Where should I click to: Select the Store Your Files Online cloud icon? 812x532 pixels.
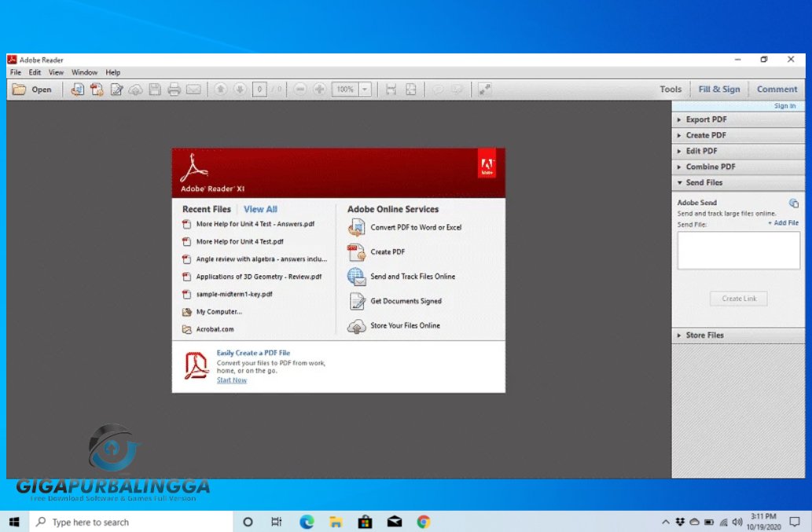[x=358, y=325]
